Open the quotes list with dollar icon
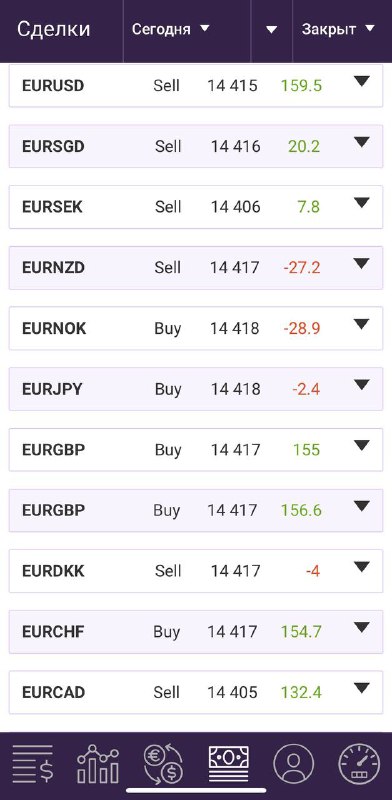This screenshot has width=392, height=800. pos(33,764)
